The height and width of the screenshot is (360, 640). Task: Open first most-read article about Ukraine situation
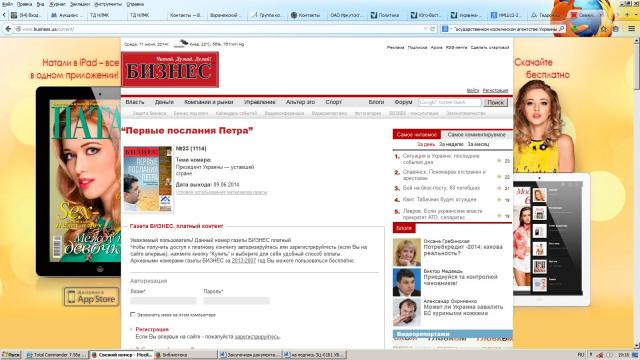point(441,159)
